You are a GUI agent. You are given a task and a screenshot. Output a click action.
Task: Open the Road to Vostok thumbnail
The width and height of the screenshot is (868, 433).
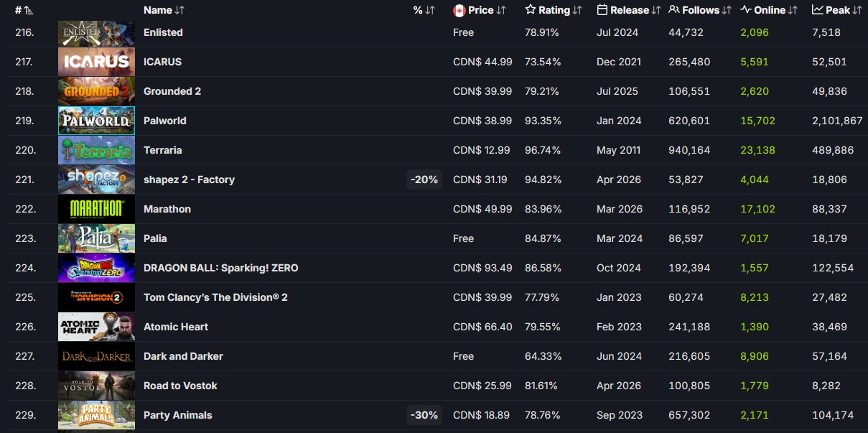[x=96, y=386]
